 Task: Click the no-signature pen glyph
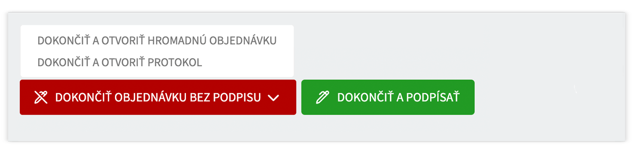pos(40,97)
